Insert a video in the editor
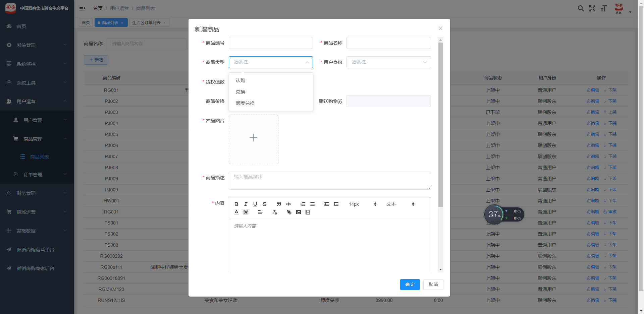644x314 pixels. 308,212
